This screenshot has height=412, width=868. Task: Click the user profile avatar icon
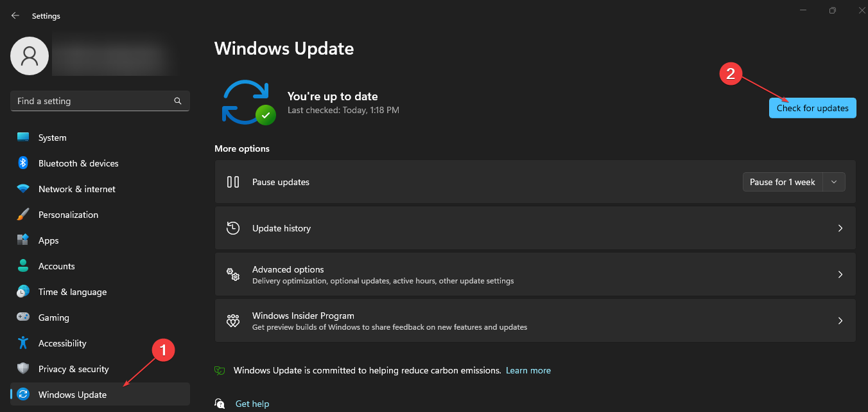pyautogui.click(x=30, y=56)
